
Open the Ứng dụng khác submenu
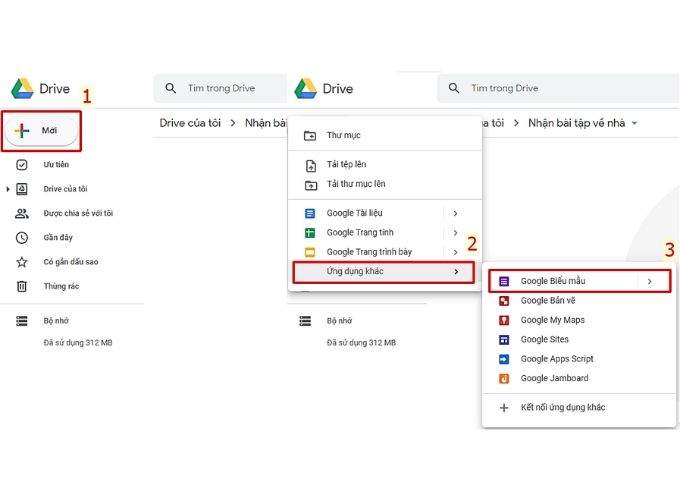click(383, 272)
